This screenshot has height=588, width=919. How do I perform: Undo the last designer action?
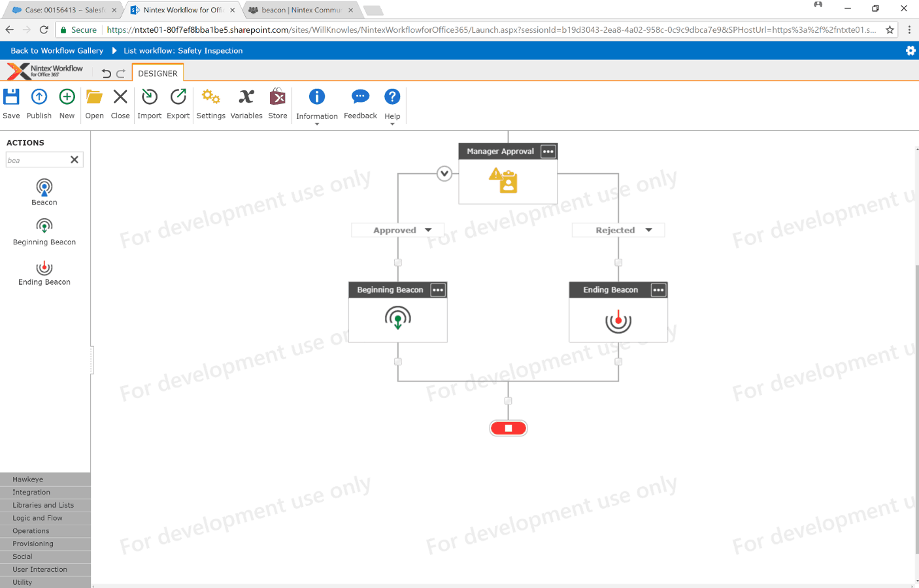[107, 74]
